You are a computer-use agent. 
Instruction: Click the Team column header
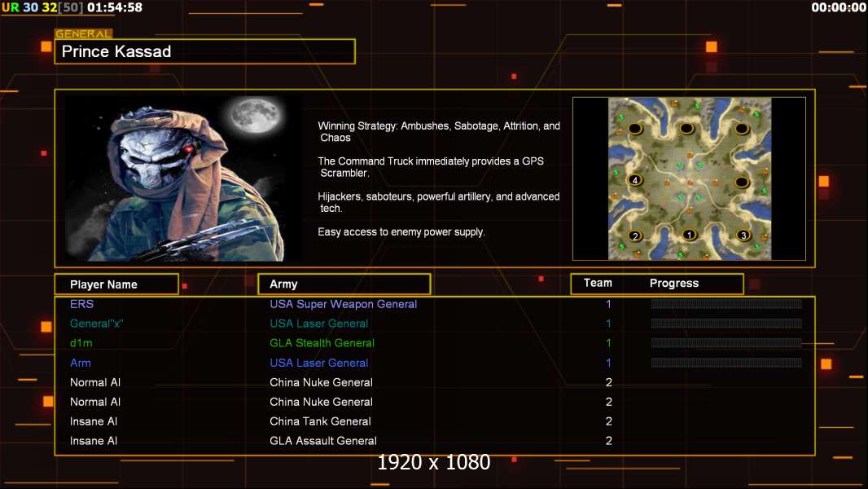click(x=598, y=283)
